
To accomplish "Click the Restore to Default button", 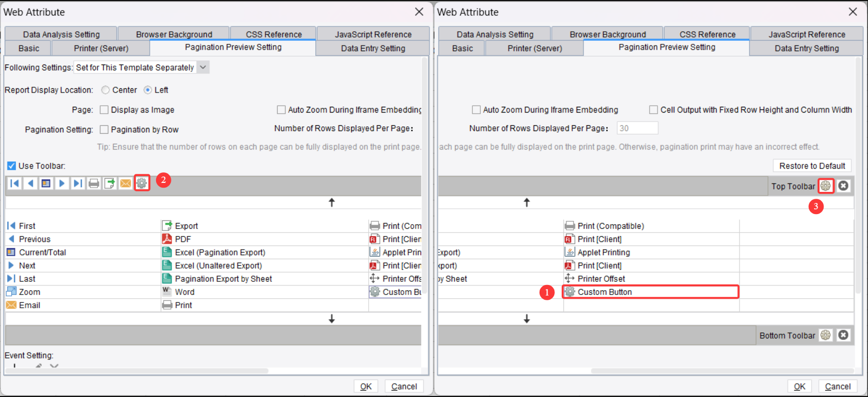I will click(812, 166).
